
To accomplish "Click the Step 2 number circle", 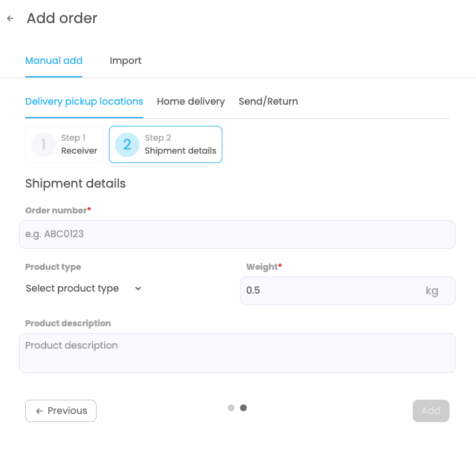I will coord(127,144).
